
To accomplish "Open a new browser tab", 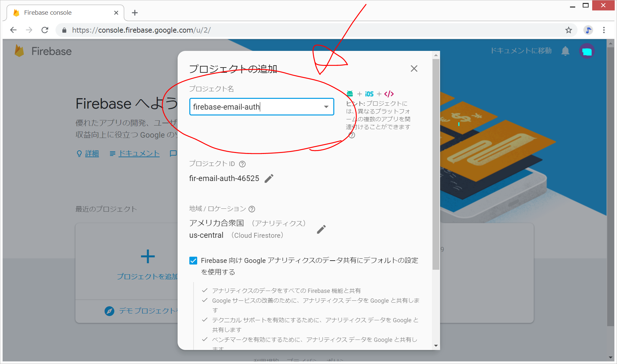I will (x=135, y=13).
